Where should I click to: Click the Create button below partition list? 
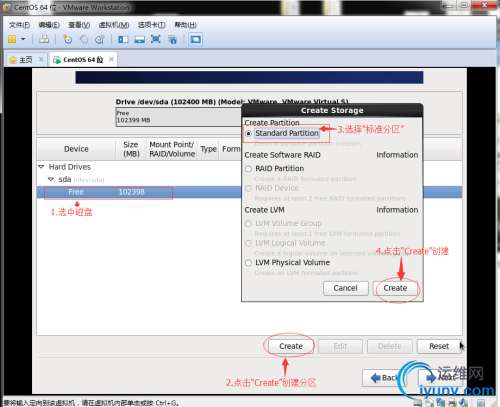(x=291, y=346)
